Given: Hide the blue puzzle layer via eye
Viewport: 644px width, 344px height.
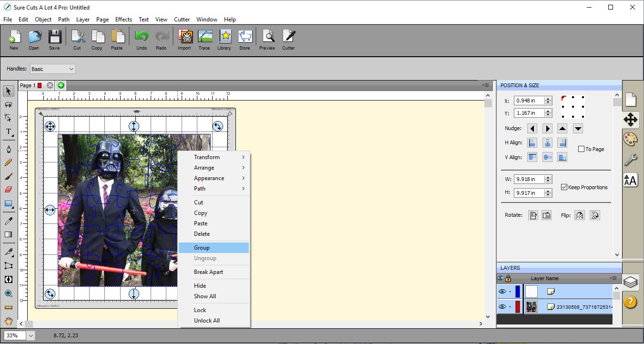Looking at the screenshot, I should click(x=502, y=292).
